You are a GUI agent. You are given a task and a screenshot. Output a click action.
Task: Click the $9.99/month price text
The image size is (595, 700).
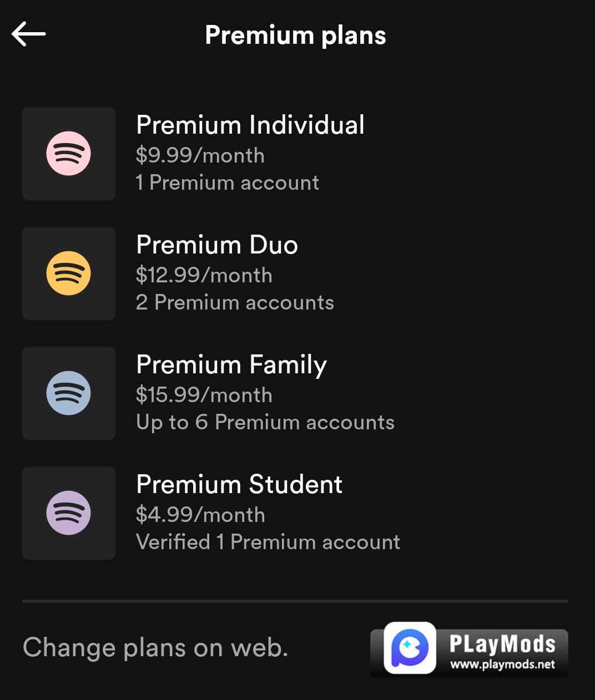click(x=200, y=155)
